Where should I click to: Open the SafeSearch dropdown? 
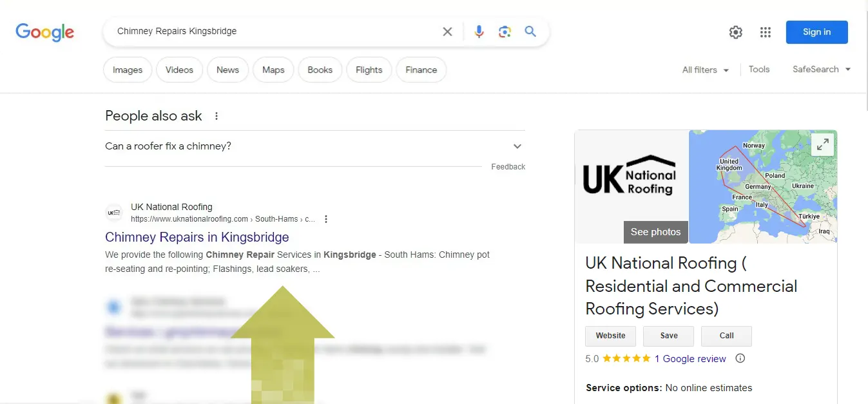pyautogui.click(x=822, y=70)
